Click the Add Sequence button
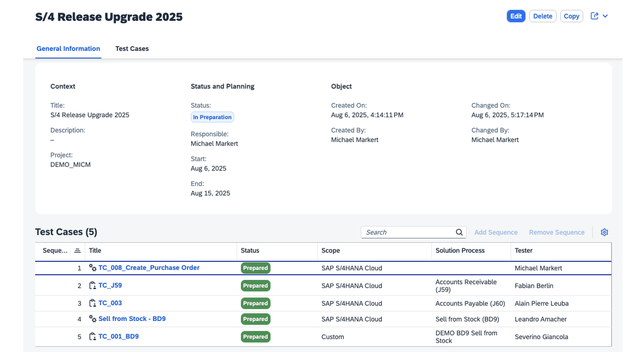The height and width of the screenshot is (363, 644). [x=496, y=232]
